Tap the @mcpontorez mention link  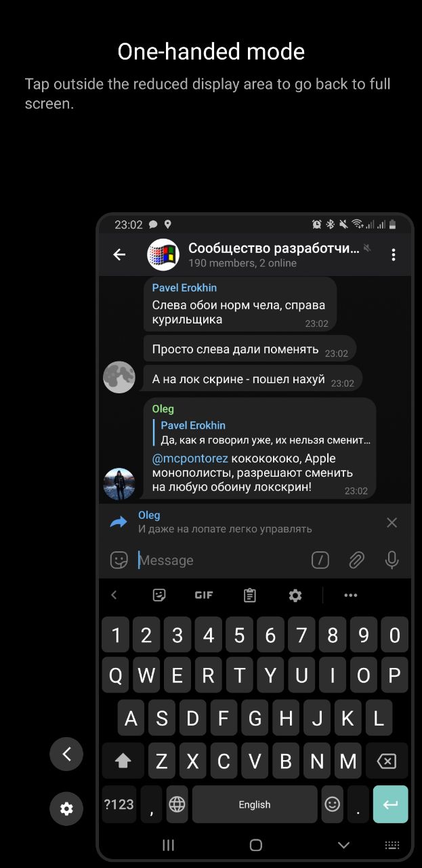(x=190, y=458)
